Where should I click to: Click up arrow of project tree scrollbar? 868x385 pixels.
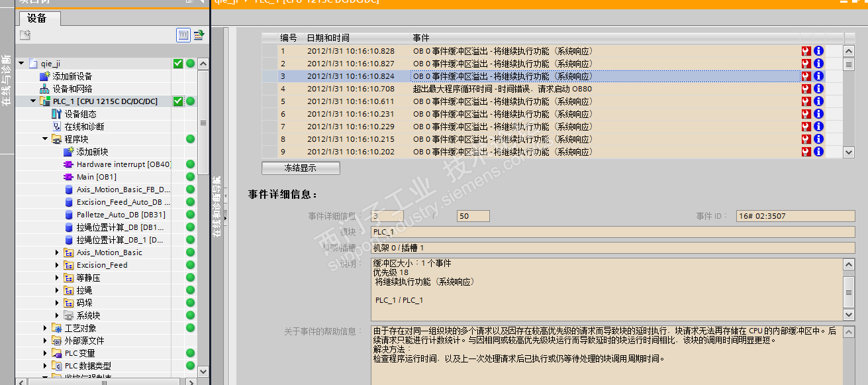(x=203, y=64)
